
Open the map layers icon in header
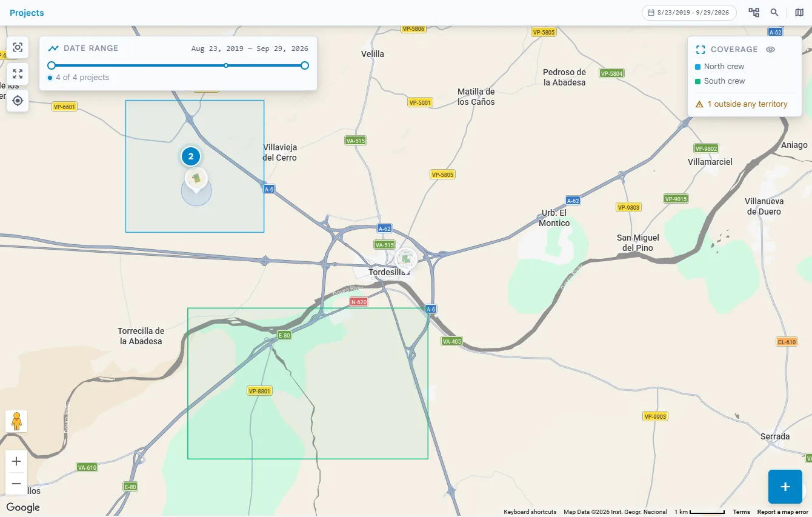799,12
